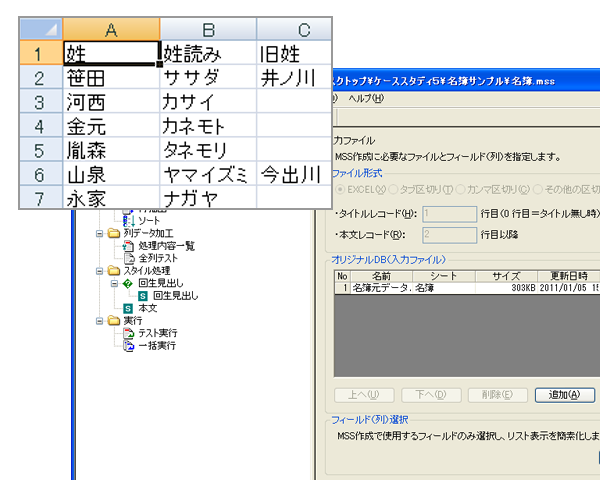Click the 下へ(D) button

tap(431, 395)
